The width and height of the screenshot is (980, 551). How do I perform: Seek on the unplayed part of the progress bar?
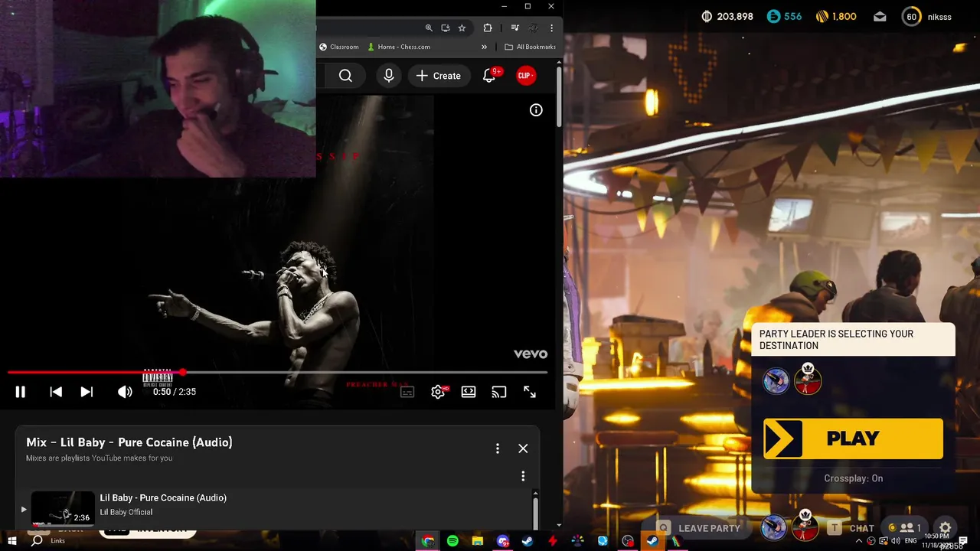(366, 373)
